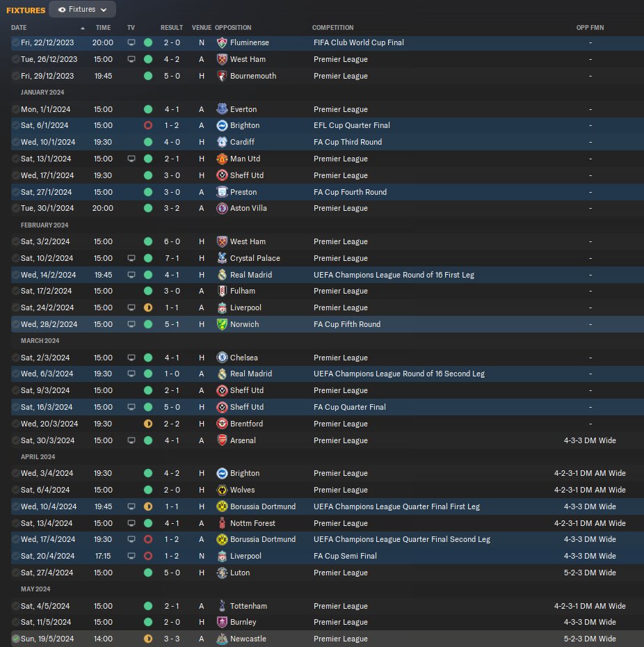Click the Everton club badge
The width and height of the screenshot is (644, 647).
[222, 109]
